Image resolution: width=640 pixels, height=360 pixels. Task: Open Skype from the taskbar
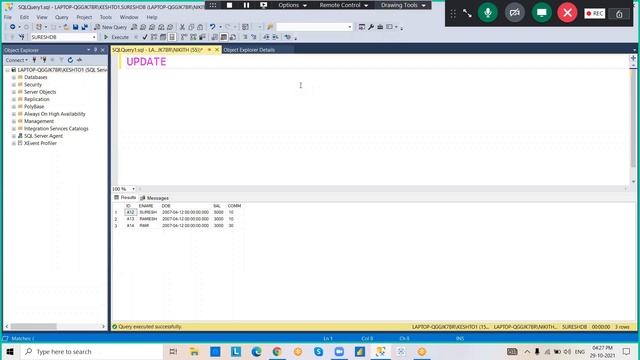pyautogui.click(x=318, y=351)
